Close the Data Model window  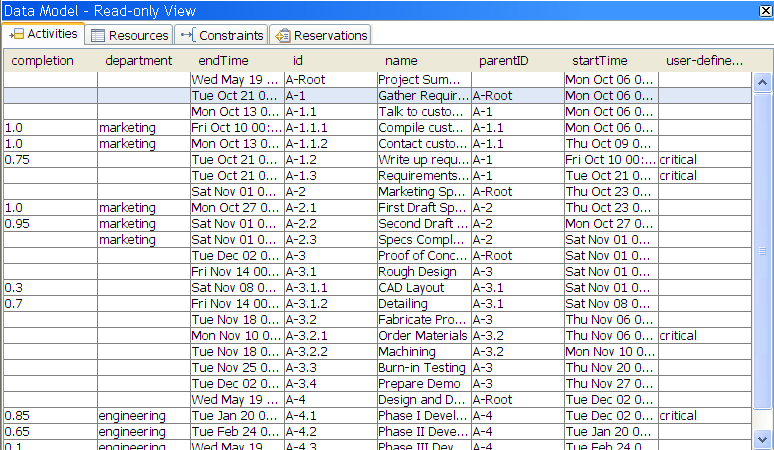pos(763,10)
